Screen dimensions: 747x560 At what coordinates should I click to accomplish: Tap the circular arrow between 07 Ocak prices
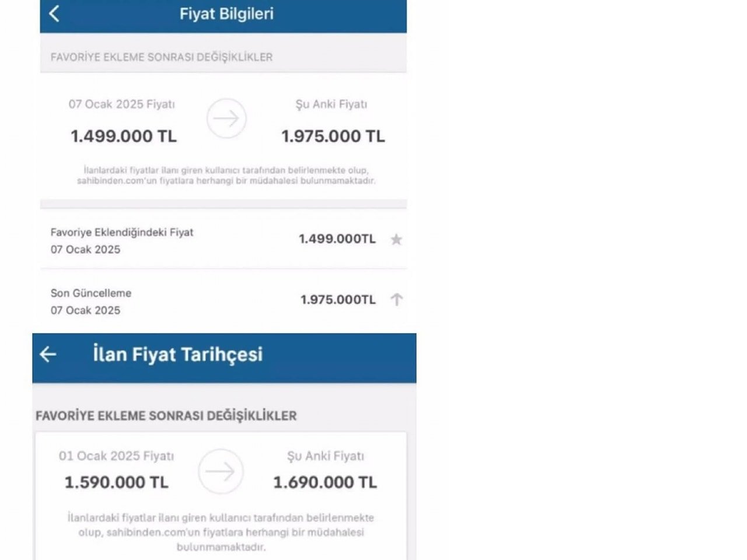pos(226,118)
